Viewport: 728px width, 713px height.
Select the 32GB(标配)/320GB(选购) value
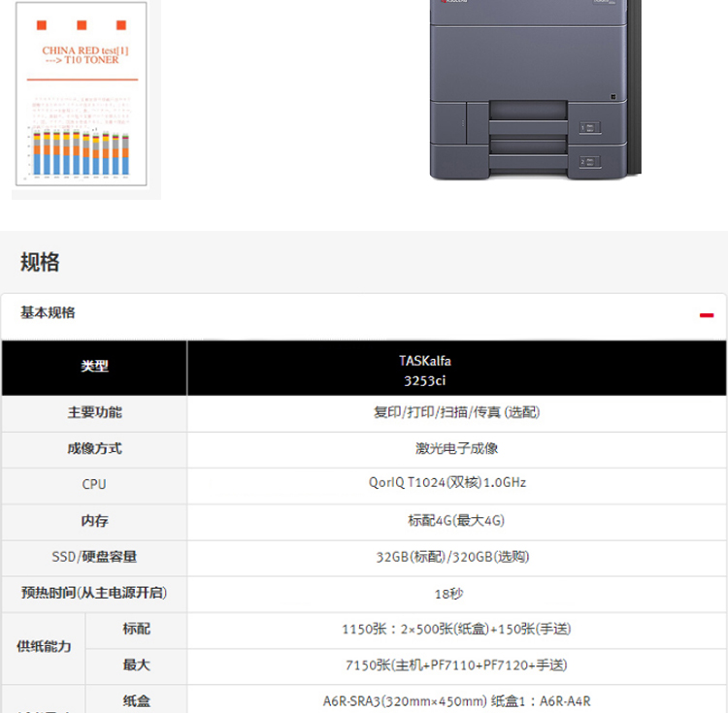click(x=455, y=557)
